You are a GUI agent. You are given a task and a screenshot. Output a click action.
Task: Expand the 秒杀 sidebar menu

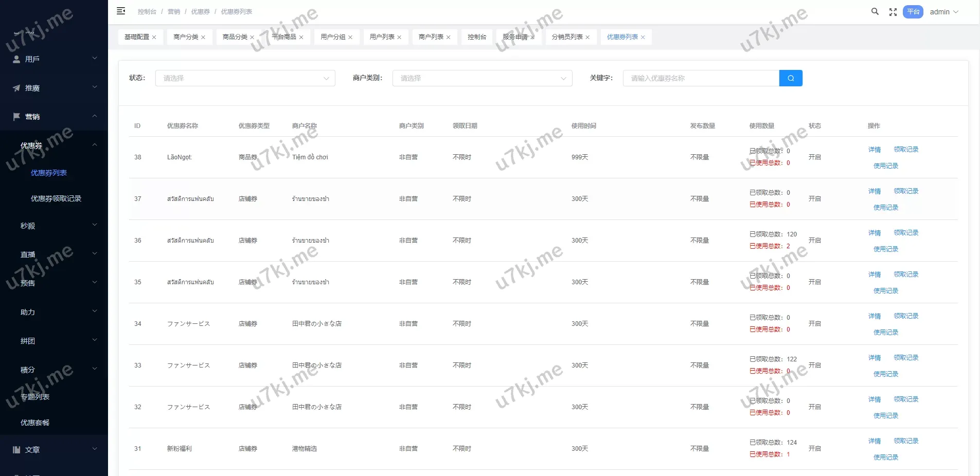point(54,226)
